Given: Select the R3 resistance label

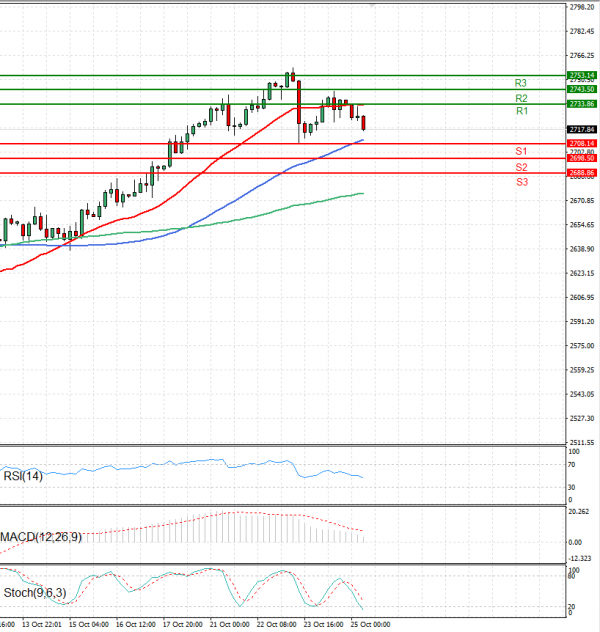Looking at the screenshot, I should [521, 83].
